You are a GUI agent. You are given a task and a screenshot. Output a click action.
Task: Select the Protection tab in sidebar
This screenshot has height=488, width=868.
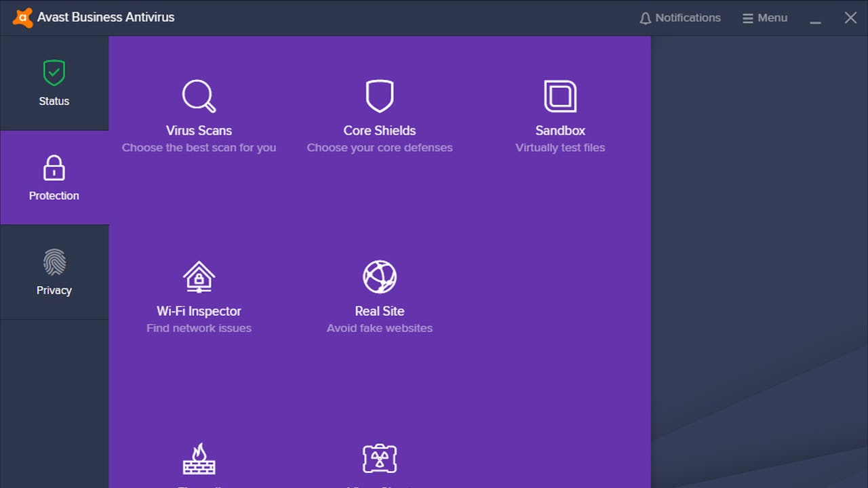(x=54, y=178)
